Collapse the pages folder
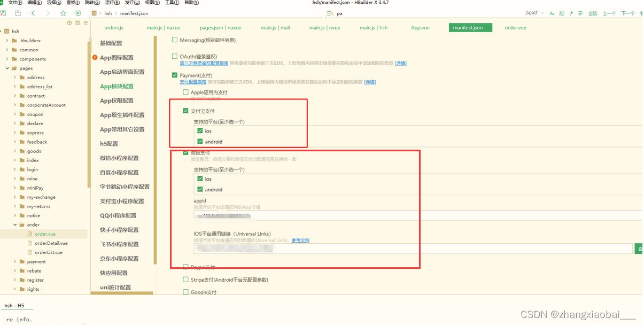 [x=7, y=68]
